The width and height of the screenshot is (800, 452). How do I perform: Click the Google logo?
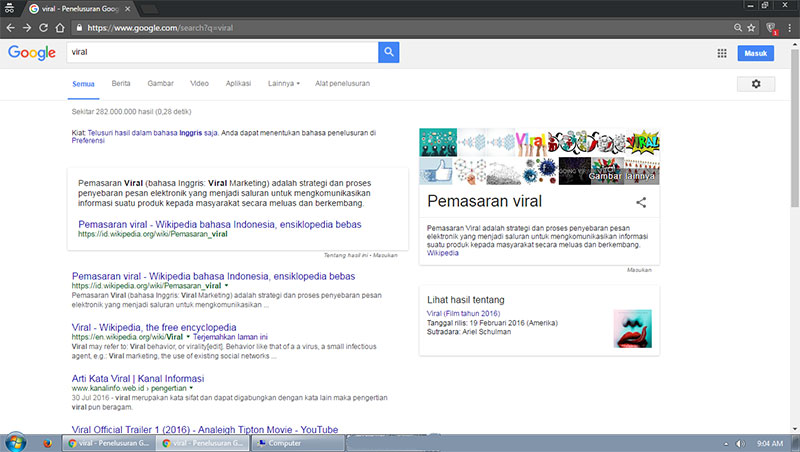[x=32, y=52]
